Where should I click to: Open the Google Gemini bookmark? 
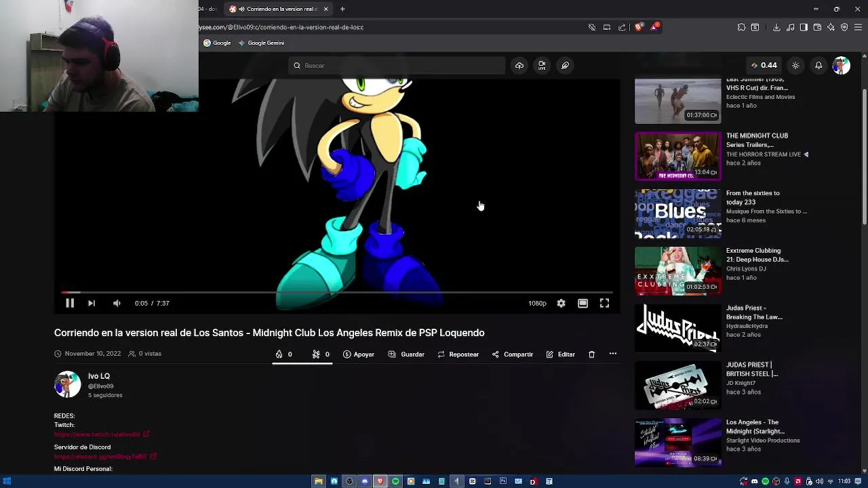(261, 43)
